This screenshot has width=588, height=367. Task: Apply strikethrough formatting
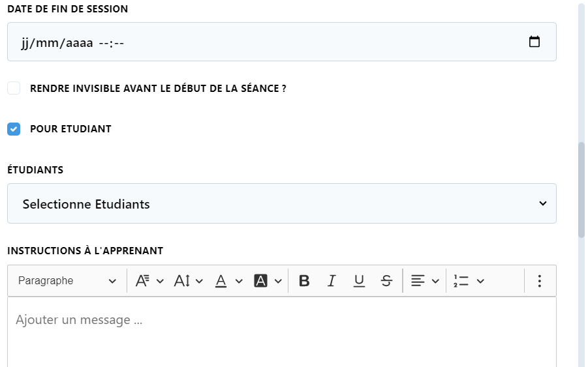[386, 280]
